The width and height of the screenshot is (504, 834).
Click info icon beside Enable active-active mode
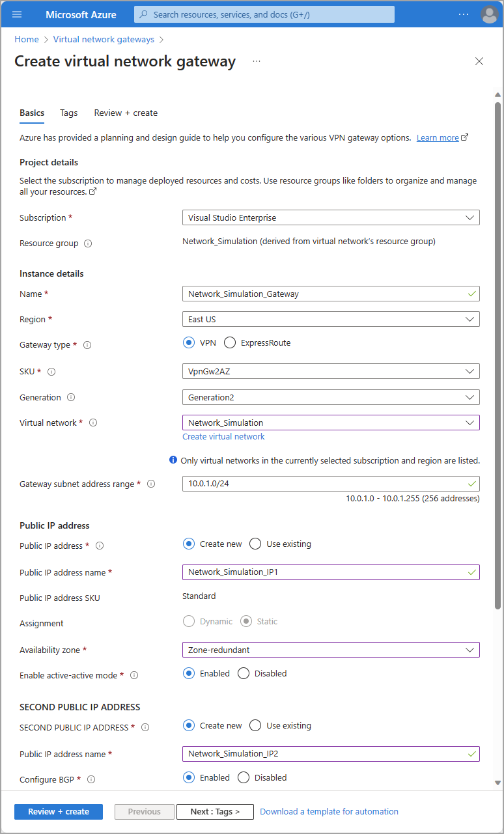tap(134, 675)
